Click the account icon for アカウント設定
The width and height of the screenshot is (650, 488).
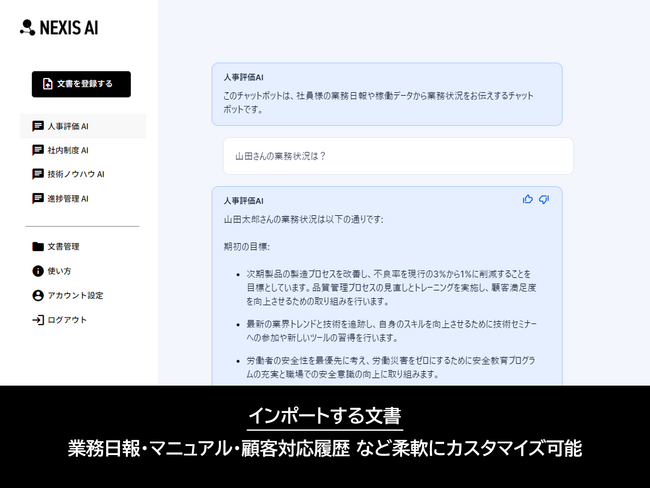coord(38,296)
